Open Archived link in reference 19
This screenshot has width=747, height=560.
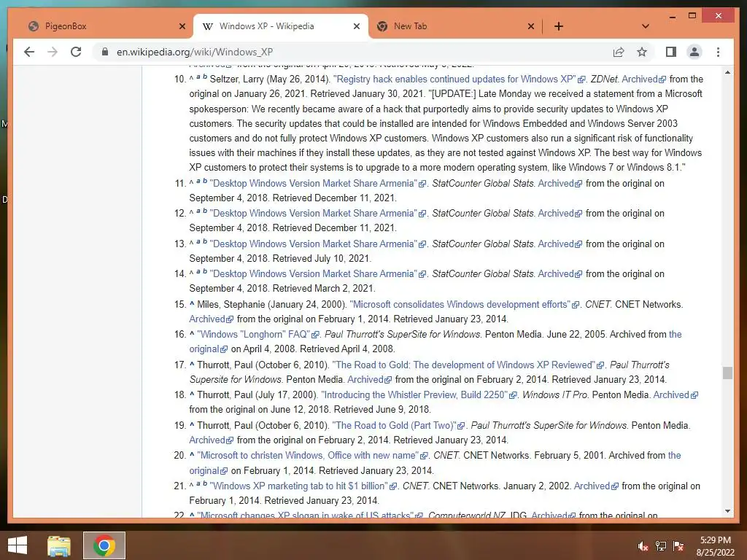point(211,440)
